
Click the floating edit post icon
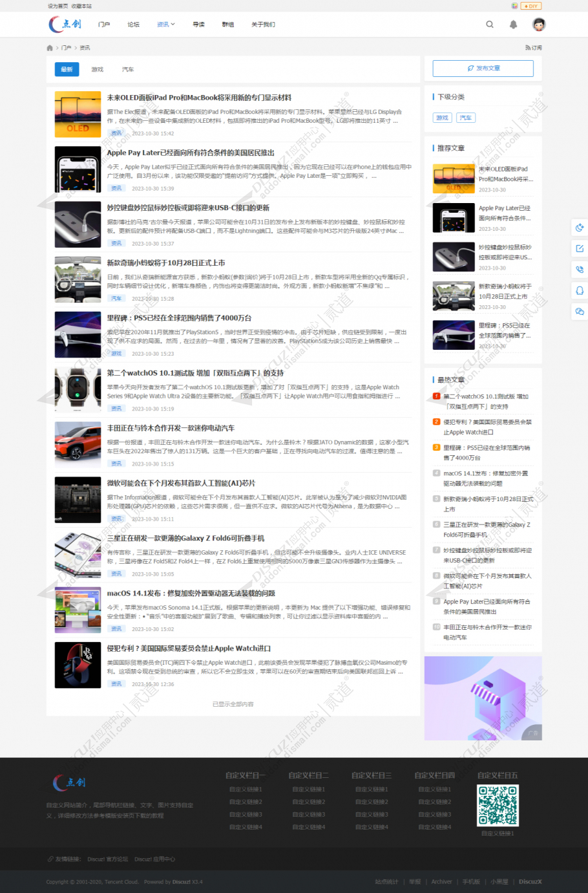click(x=580, y=248)
